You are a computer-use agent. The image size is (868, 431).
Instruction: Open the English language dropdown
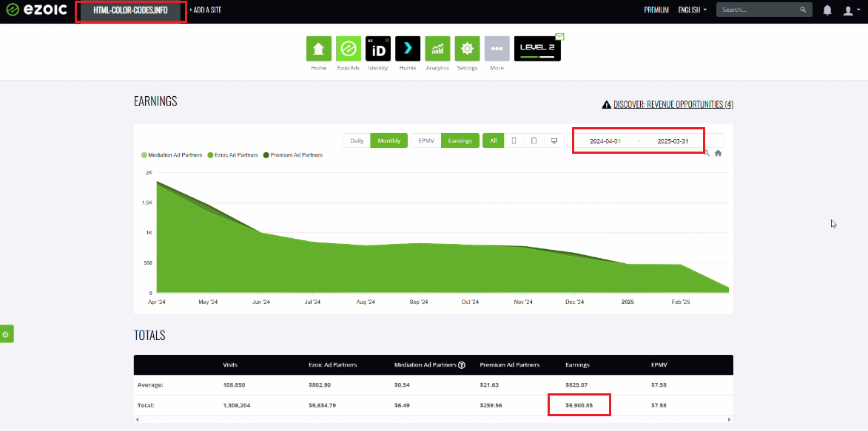click(693, 10)
